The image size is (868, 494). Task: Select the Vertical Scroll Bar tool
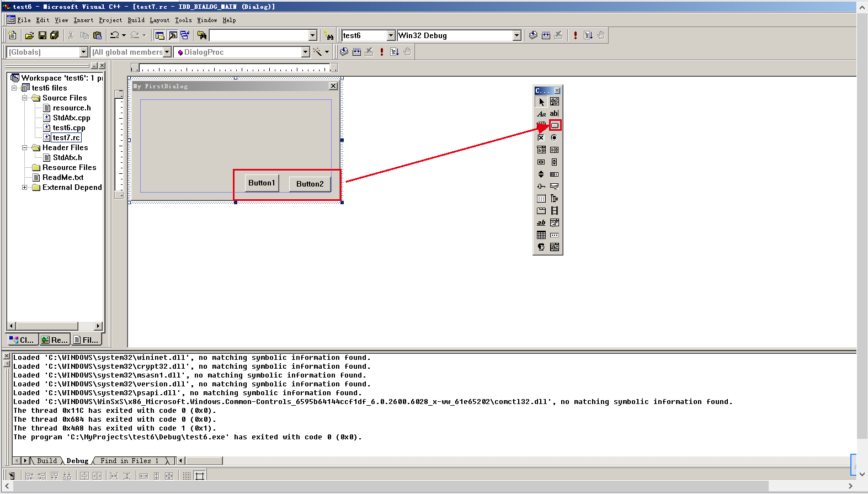[x=555, y=162]
